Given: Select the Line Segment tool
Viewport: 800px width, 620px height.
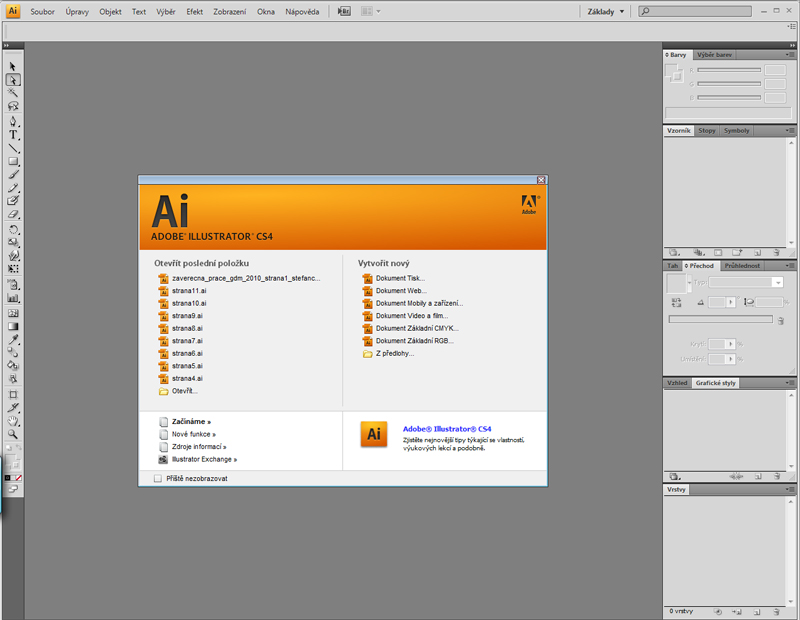Looking at the screenshot, I should click(x=14, y=148).
